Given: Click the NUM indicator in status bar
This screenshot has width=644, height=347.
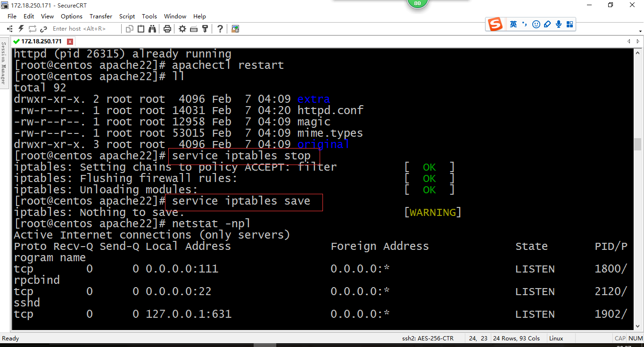Looking at the screenshot, I should pos(636,339).
